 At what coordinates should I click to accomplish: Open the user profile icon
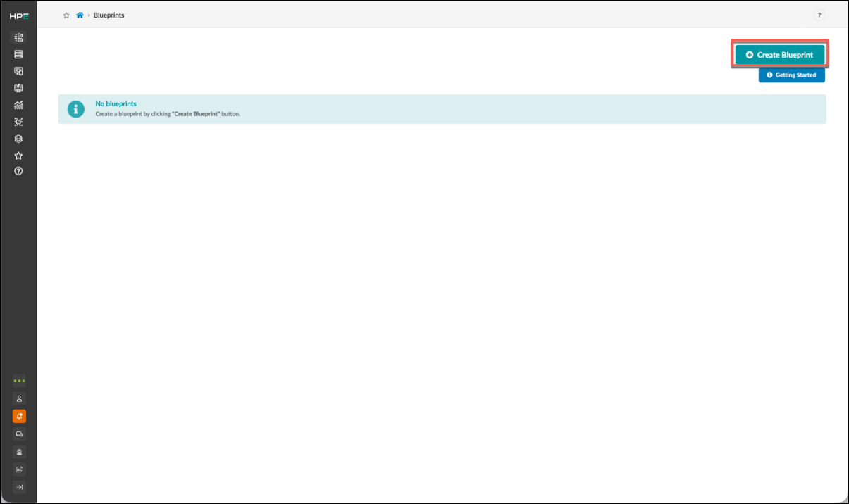pyautogui.click(x=19, y=398)
